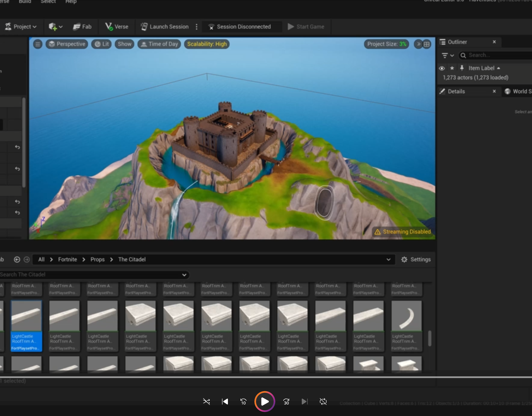Open the Perspective view mode dropdown
Viewport: 532px width, 416px height.
pyautogui.click(x=67, y=44)
